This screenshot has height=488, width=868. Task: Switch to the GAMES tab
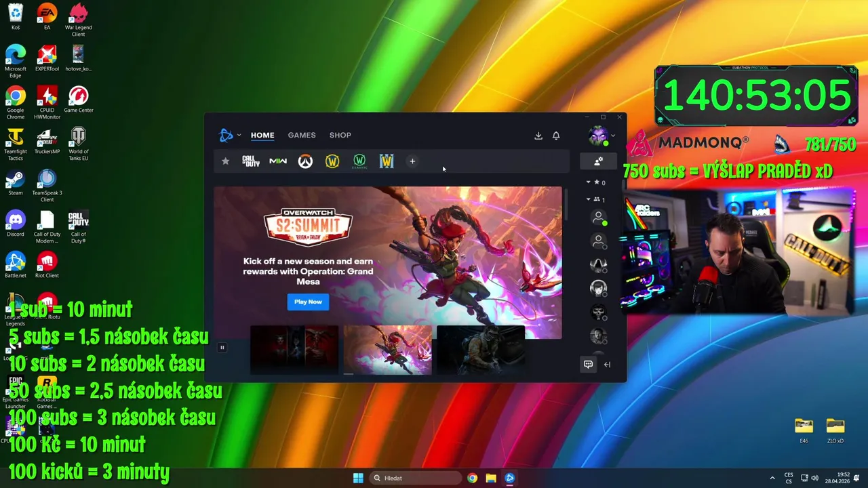click(302, 135)
